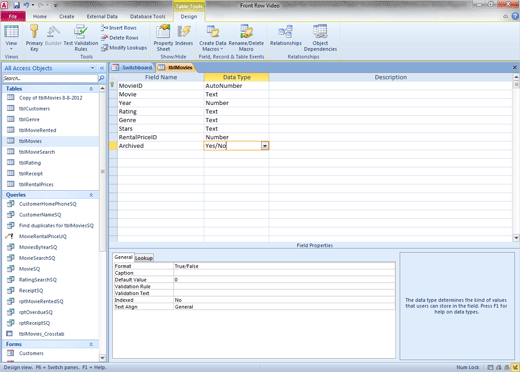Click the Archived field name cell
The height and width of the screenshot is (372, 520).
click(x=161, y=146)
